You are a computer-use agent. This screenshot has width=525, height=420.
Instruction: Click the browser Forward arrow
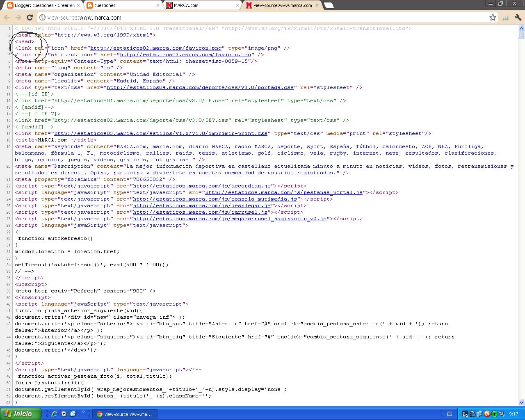point(18,18)
